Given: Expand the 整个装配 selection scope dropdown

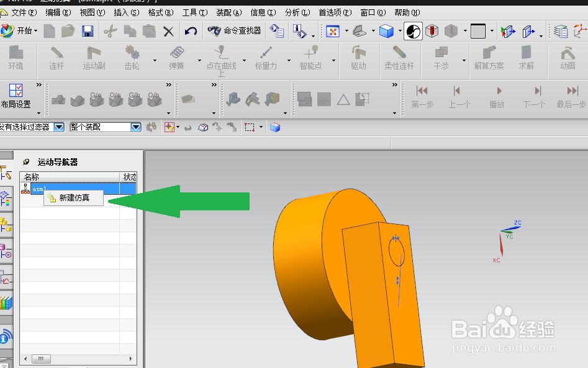Looking at the screenshot, I should tap(136, 127).
